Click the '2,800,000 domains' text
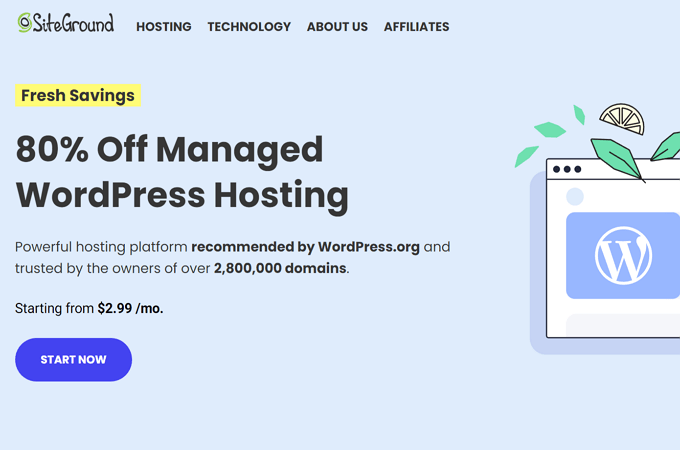Screen dimensions: 680x450 click(x=280, y=268)
